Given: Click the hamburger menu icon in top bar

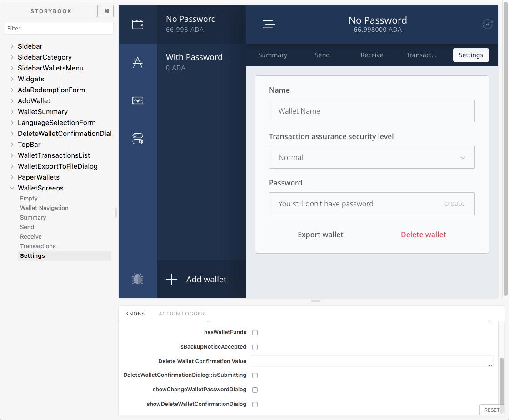Looking at the screenshot, I should (x=269, y=25).
